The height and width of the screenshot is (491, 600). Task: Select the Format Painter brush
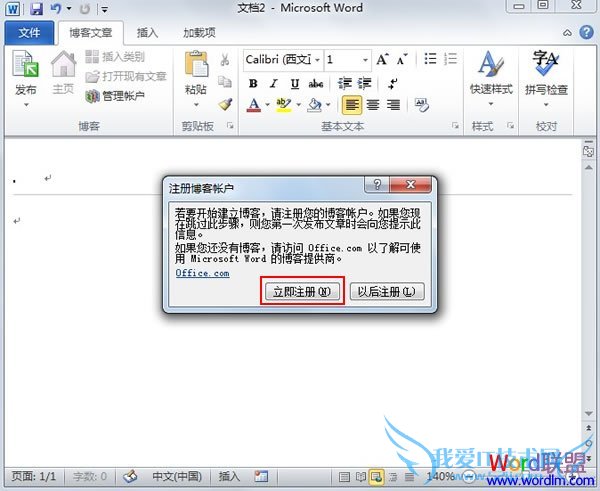(225, 104)
